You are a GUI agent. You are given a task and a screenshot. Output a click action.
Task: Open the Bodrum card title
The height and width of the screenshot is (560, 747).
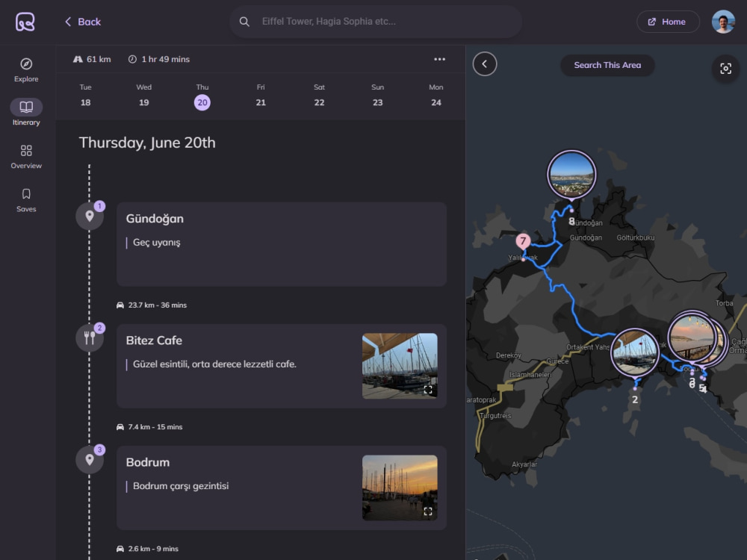[148, 462]
